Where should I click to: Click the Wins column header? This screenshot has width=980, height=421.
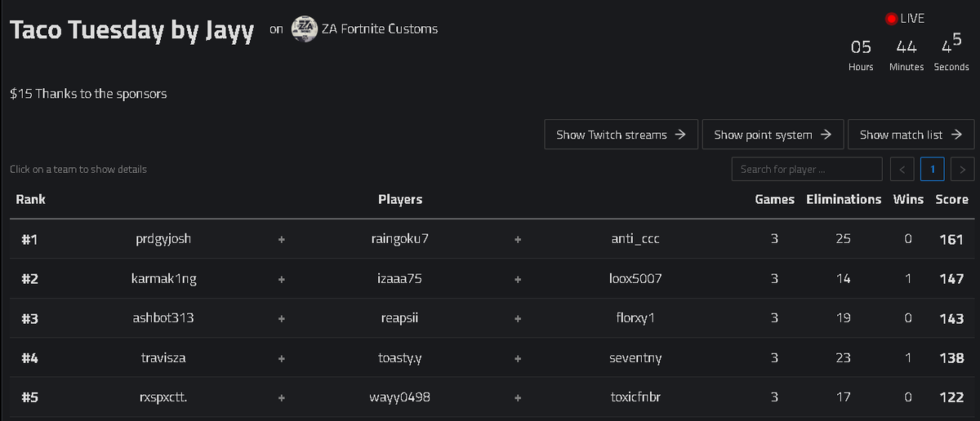909,199
